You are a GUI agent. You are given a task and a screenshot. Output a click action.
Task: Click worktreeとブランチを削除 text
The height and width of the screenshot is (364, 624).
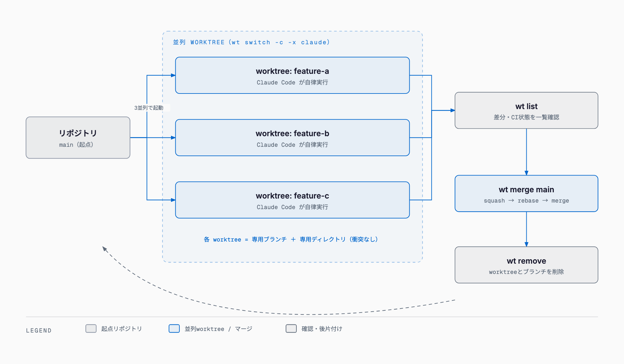point(526,272)
